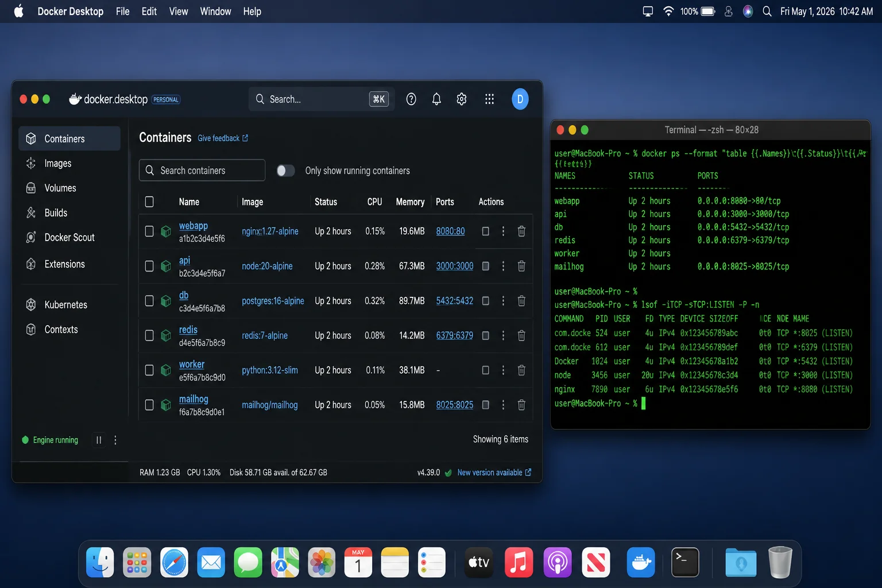This screenshot has height=588, width=882.
Task: Click the global Search bar in Docker header
Action: 322,99
